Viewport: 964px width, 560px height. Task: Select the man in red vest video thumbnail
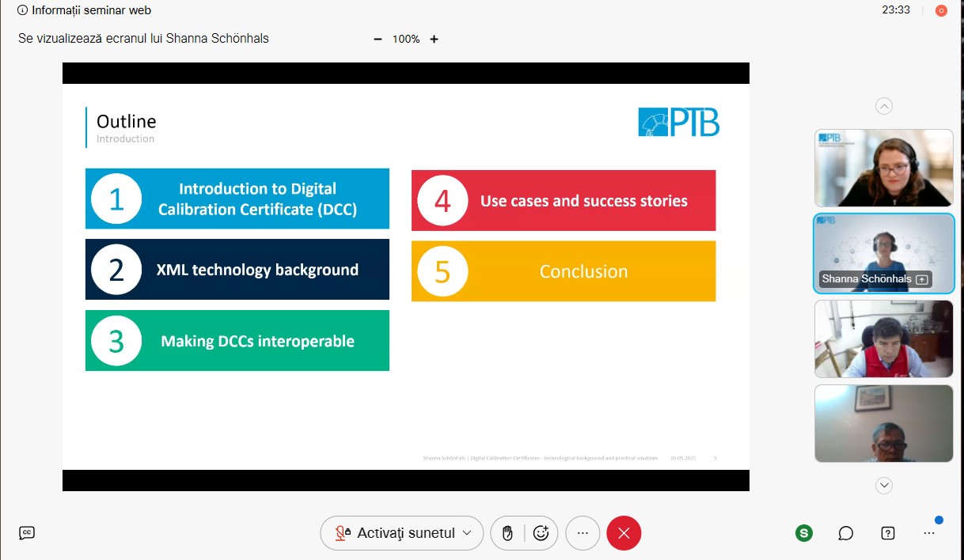pyautogui.click(x=884, y=339)
